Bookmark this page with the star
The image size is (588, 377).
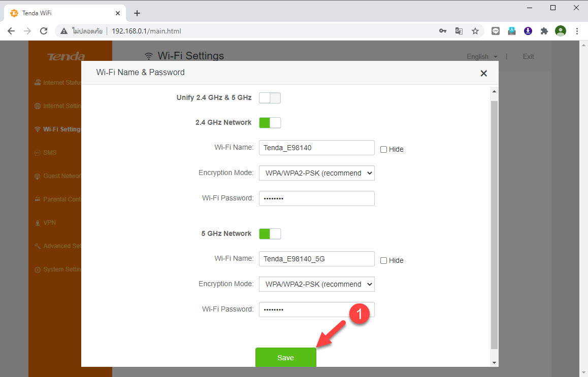(x=475, y=31)
